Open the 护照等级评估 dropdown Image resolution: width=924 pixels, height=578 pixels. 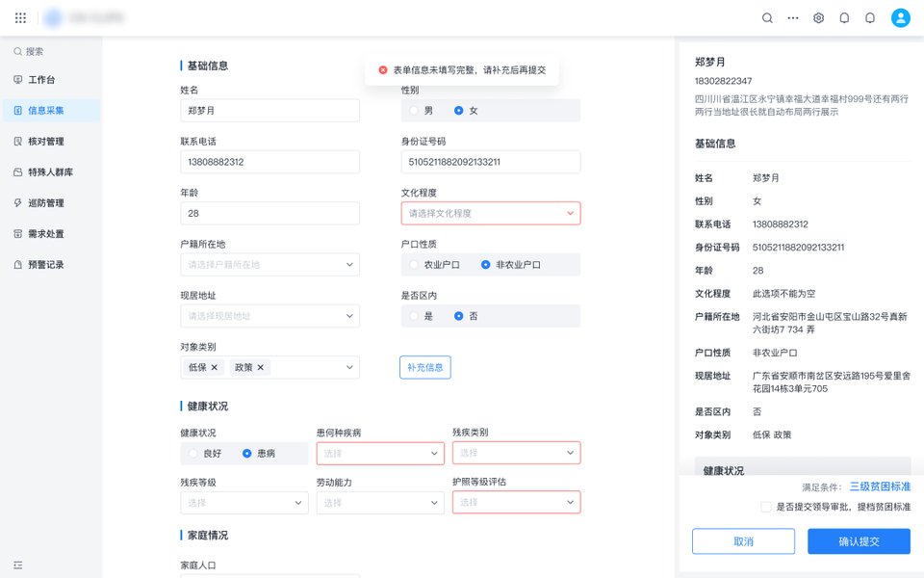(x=516, y=503)
